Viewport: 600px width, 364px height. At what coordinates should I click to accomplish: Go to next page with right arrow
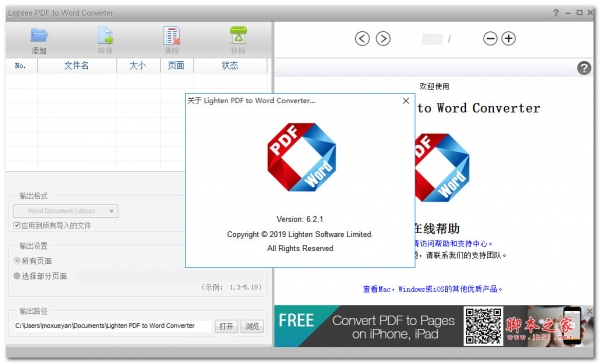click(383, 39)
